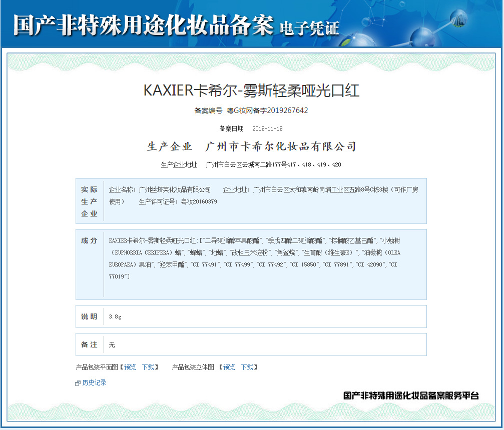This screenshot has width=504, height=430.
Task: Click the 备注 row label
Action: coord(89,344)
